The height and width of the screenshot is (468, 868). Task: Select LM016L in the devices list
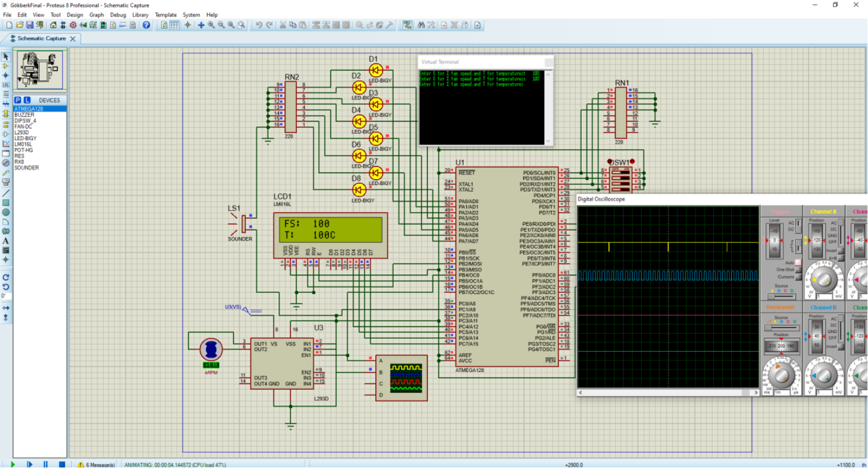coord(40,144)
